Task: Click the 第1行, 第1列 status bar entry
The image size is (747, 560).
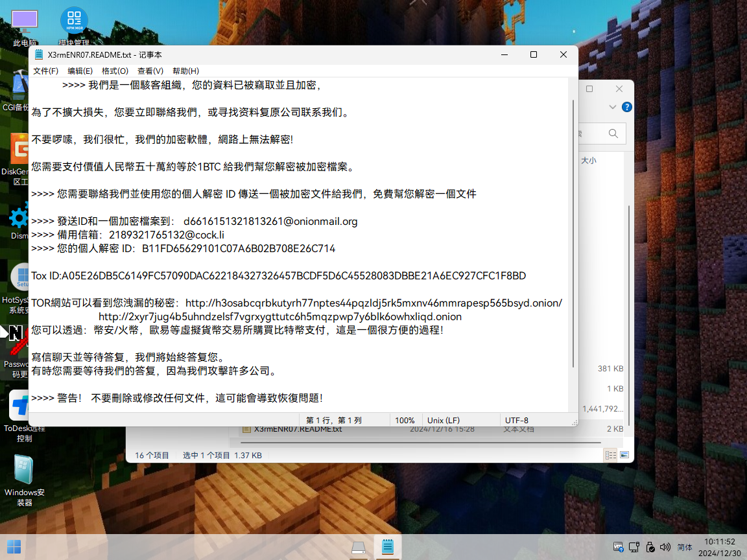Action: pos(334,421)
